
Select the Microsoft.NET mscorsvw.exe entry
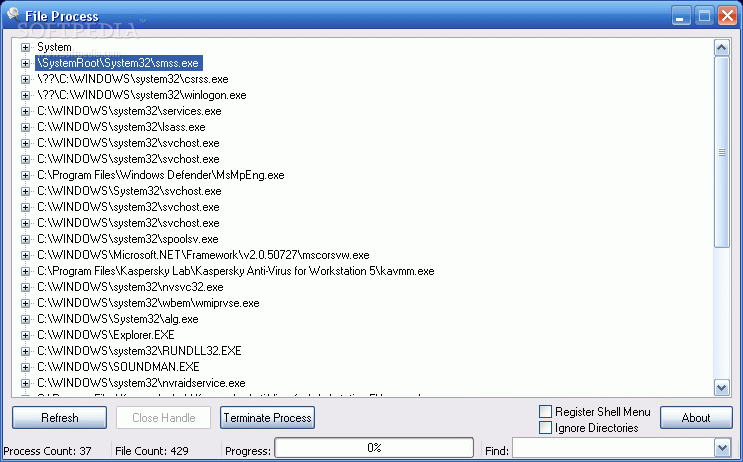[203, 255]
